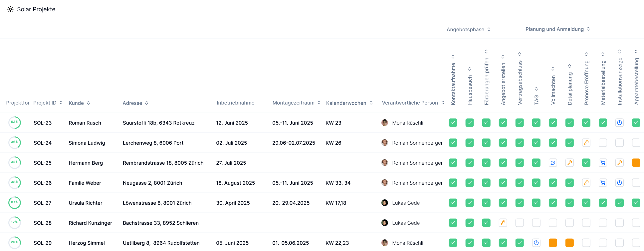Click shopping cart icon in SOL-25 row
The height and width of the screenshot is (251, 644).
pyautogui.click(x=603, y=163)
